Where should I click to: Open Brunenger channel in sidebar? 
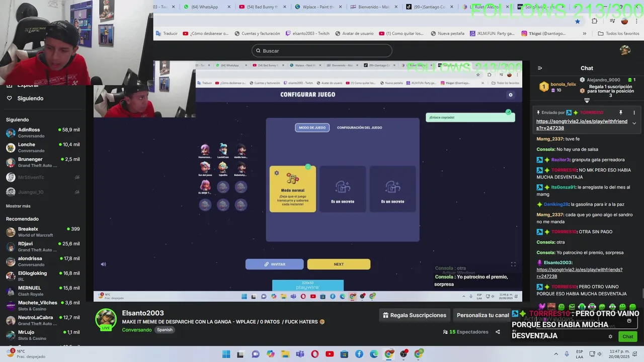click(43, 162)
